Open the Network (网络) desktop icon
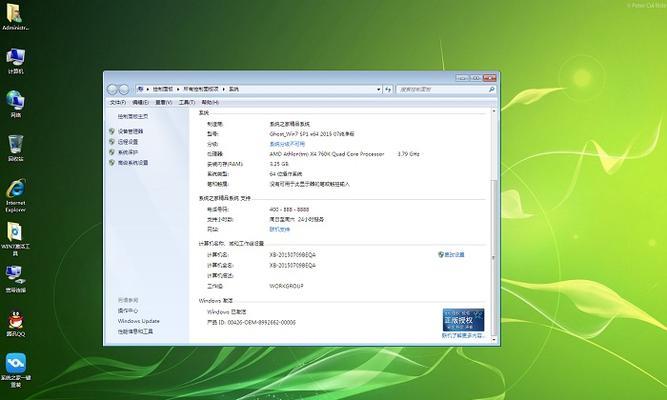 coord(15,104)
